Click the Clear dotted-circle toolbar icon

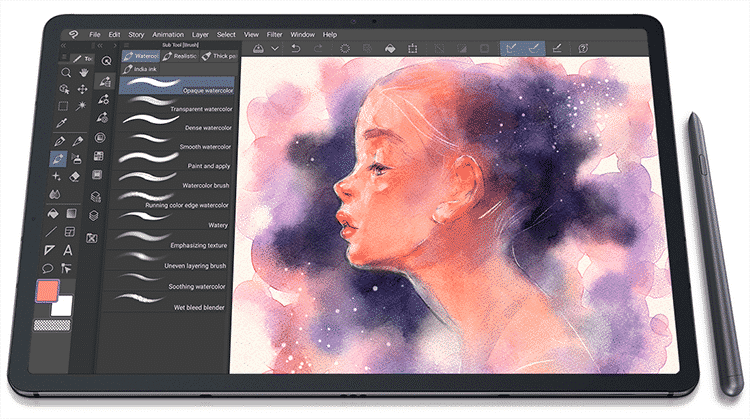(344, 48)
